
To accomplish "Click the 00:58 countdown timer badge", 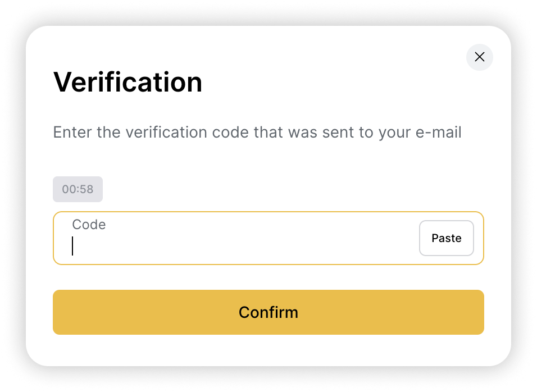I will (x=78, y=189).
